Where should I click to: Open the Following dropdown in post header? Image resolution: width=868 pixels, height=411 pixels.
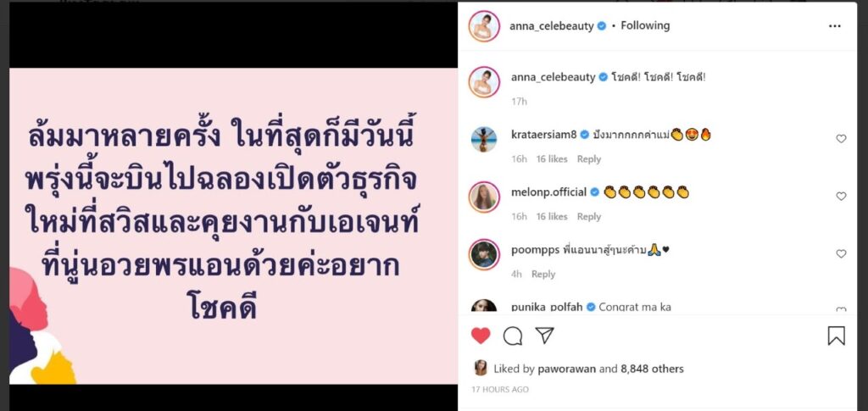point(645,25)
